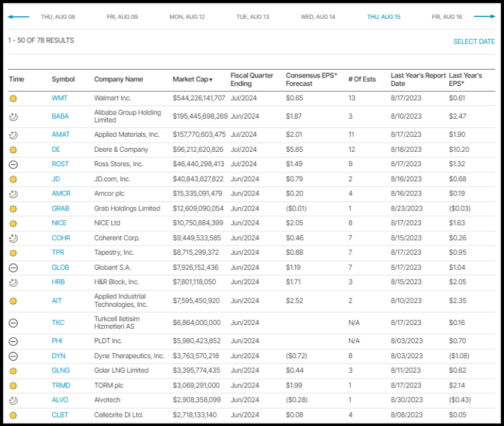Open the ALVO symbol link
This screenshot has width=504, height=426.
coord(60,400)
